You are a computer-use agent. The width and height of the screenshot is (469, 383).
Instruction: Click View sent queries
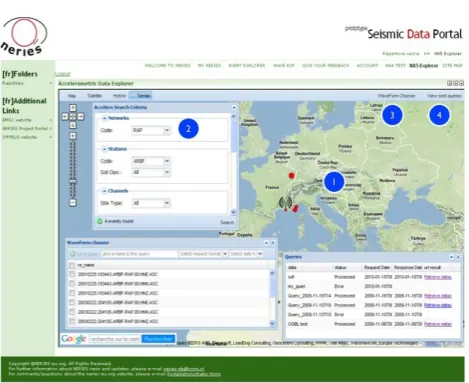444,96
